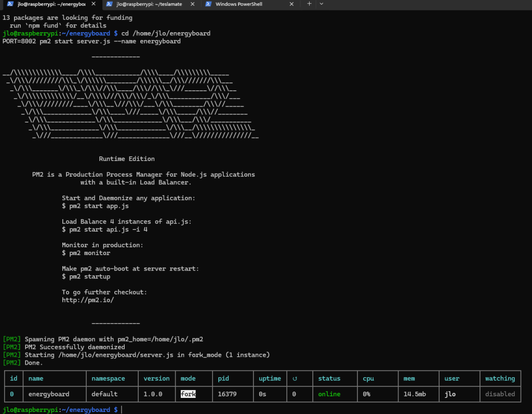Close the Windows PowerShell tab

coord(291,4)
